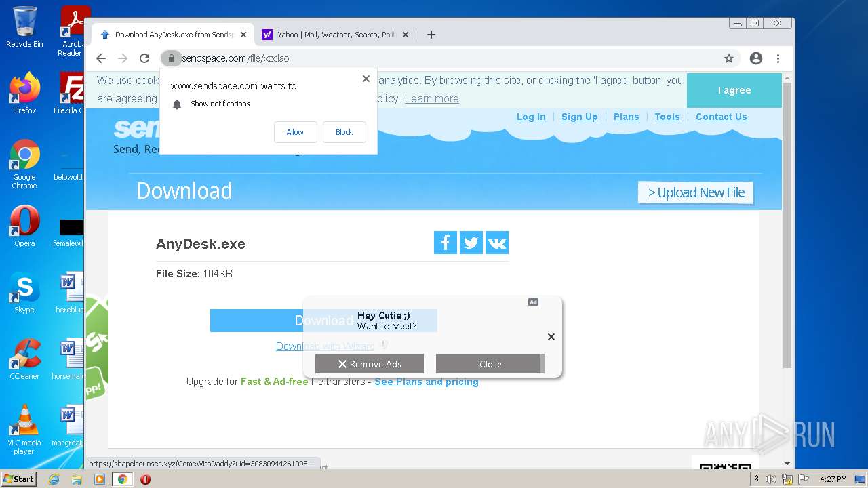Reload the sendspace page
Image resolution: width=868 pixels, height=488 pixels.
point(144,58)
